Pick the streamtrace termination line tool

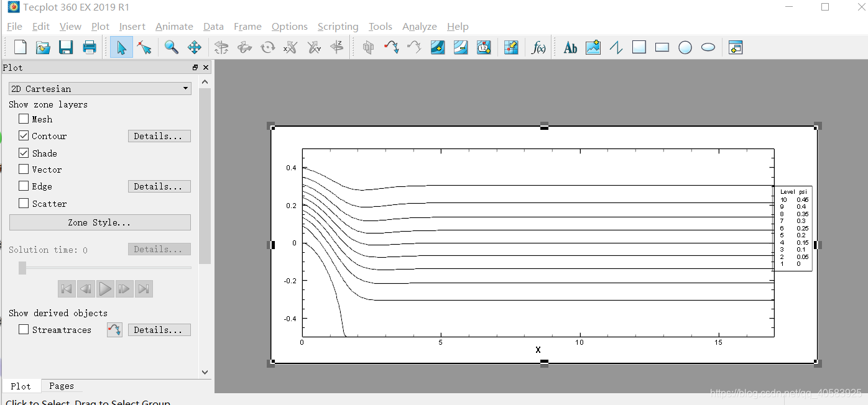(414, 47)
